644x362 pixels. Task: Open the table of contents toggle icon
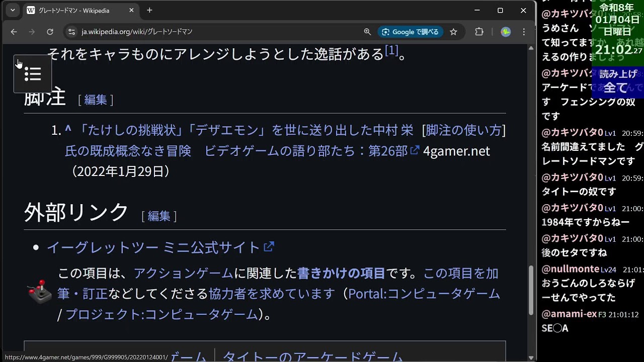(x=33, y=74)
